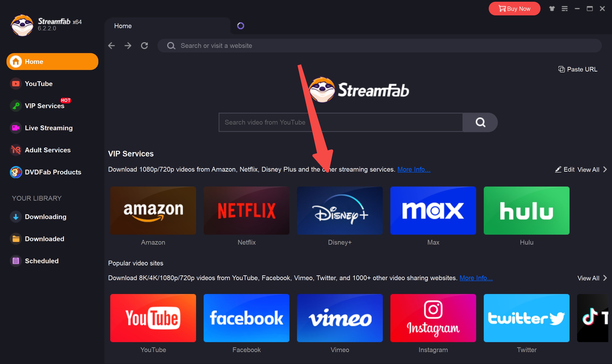
Task: Open the Facebook video site tile
Action: click(x=246, y=318)
